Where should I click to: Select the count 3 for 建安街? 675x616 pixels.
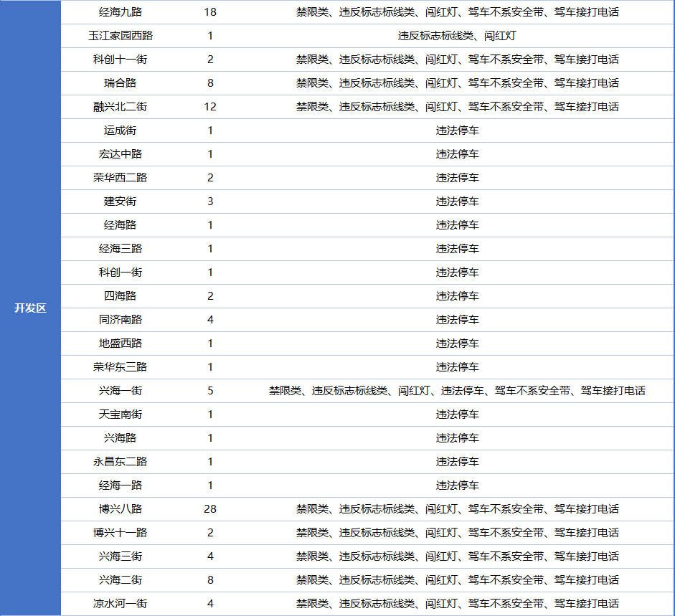210,202
